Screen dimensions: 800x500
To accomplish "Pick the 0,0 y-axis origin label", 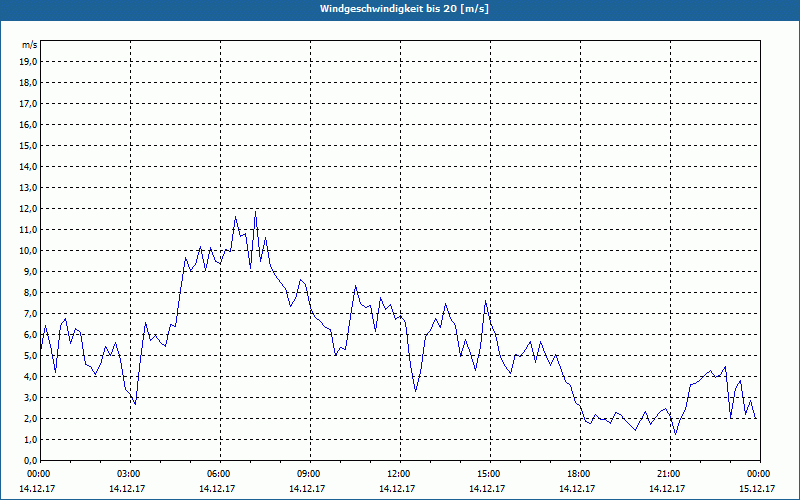I will tap(30, 461).
